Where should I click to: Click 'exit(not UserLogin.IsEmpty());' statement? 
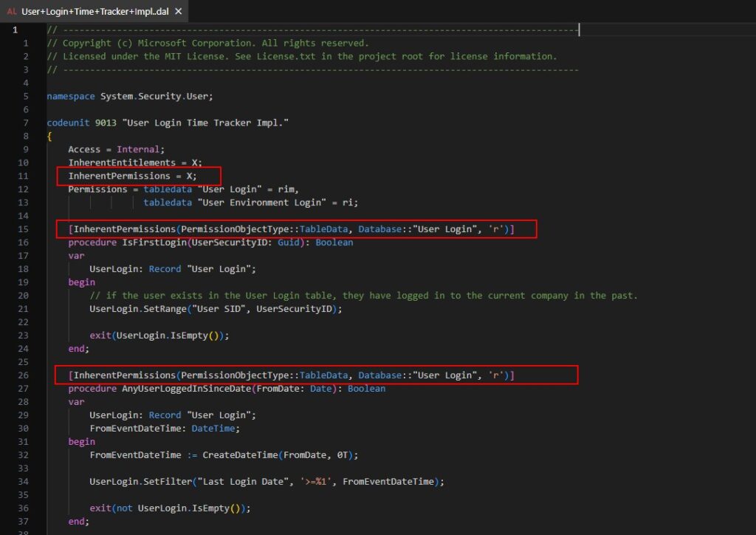tap(170, 508)
